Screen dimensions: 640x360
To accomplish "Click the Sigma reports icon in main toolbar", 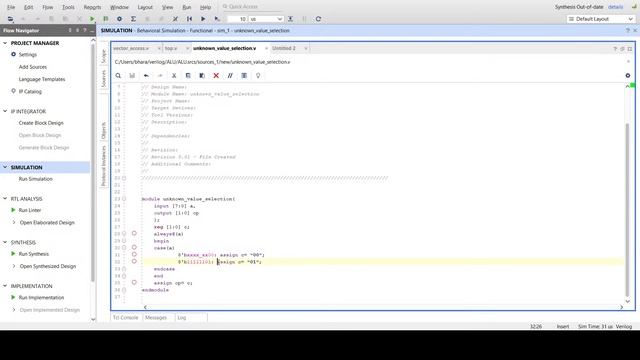I will (x=133, y=19).
